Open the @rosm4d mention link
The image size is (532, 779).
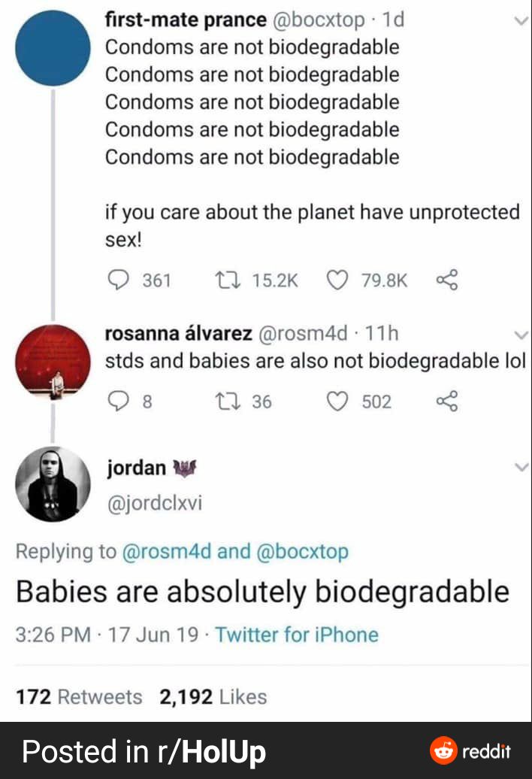(166, 551)
